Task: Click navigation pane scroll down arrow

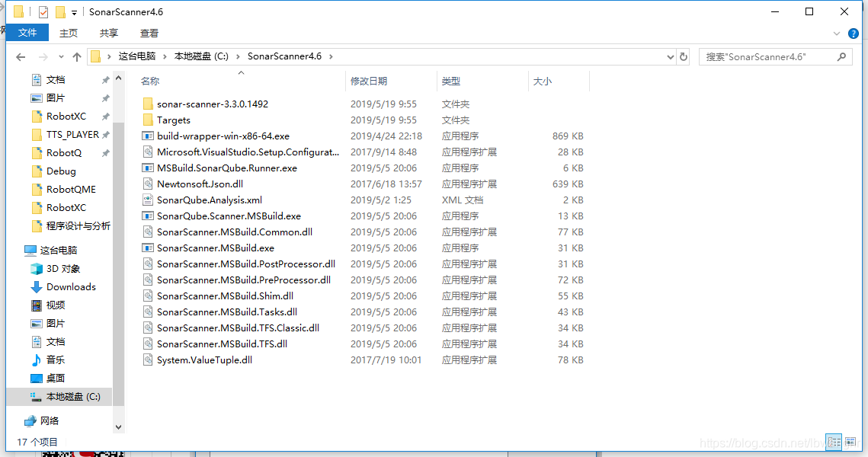Action: point(118,427)
